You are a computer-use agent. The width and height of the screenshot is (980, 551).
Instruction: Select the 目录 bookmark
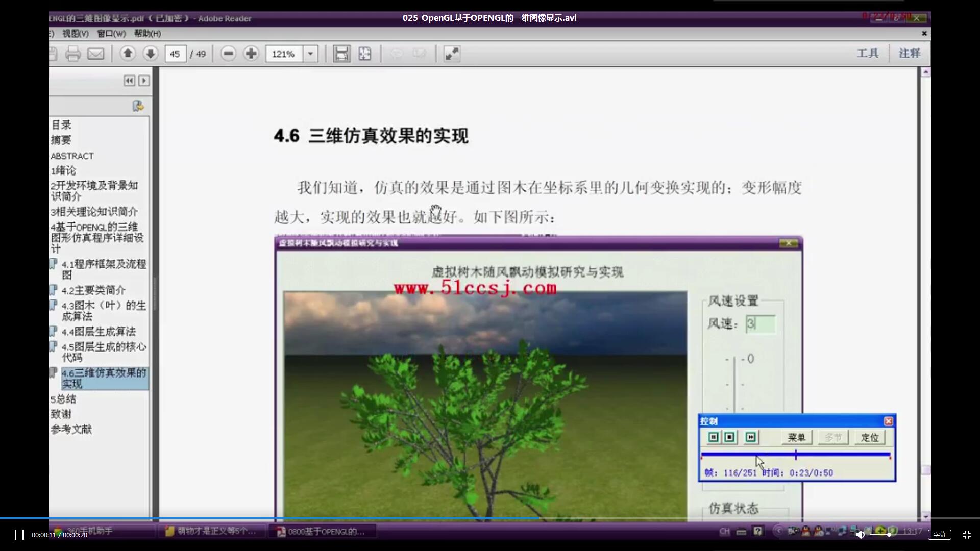(x=61, y=124)
